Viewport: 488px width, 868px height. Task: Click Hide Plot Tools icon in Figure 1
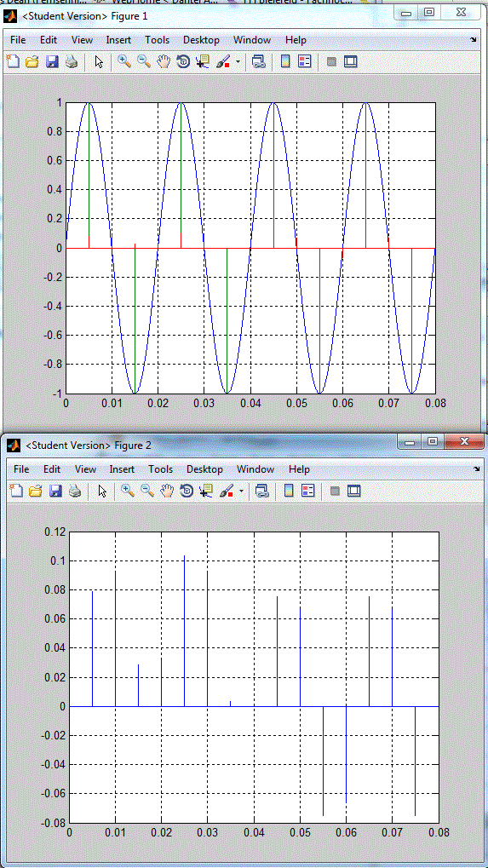[x=331, y=62]
